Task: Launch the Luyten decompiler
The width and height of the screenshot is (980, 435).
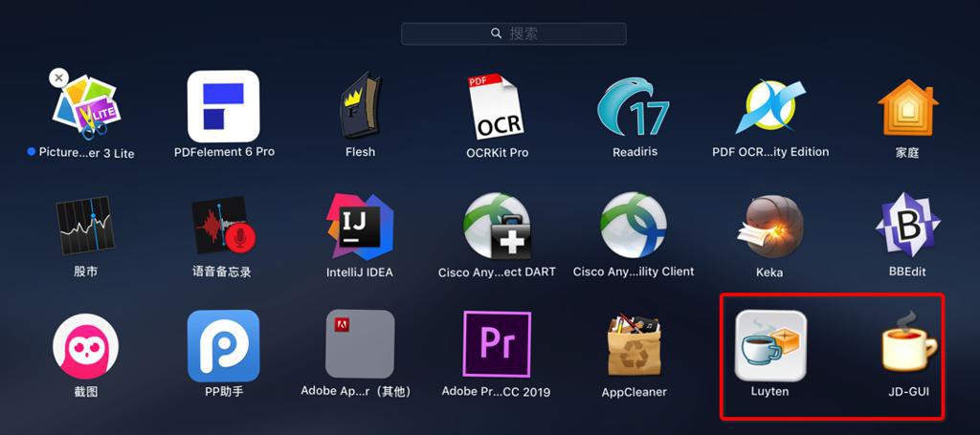Action: 770,346
